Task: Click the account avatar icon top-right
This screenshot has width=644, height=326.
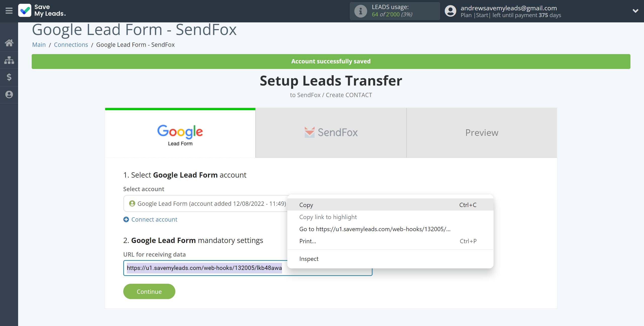Action: tap(450, 11)
